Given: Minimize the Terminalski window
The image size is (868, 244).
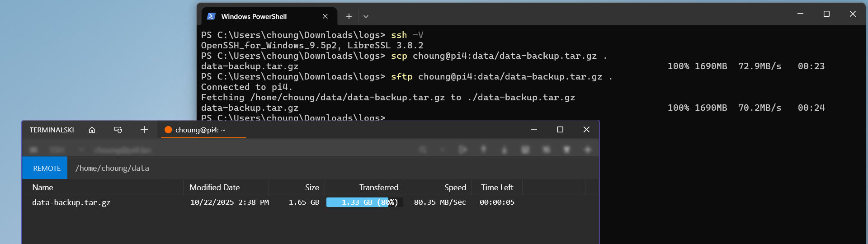Looking at the screenshot, I should click(534, 130).
